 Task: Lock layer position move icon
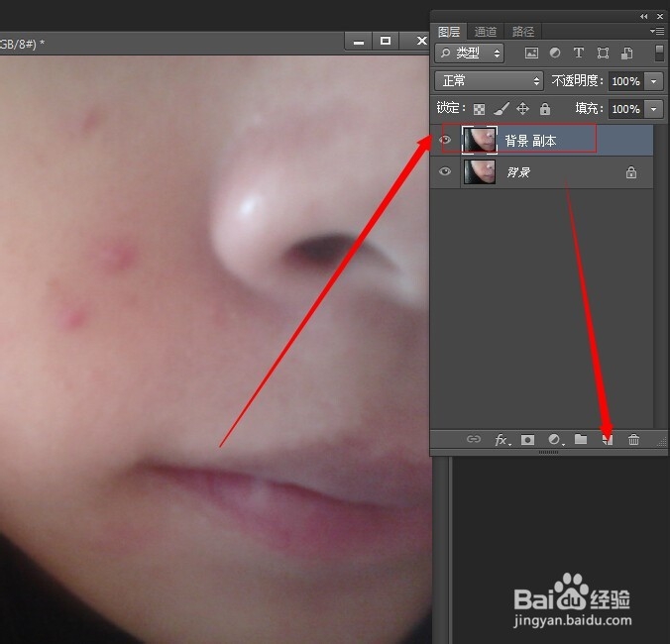(522, 109)
